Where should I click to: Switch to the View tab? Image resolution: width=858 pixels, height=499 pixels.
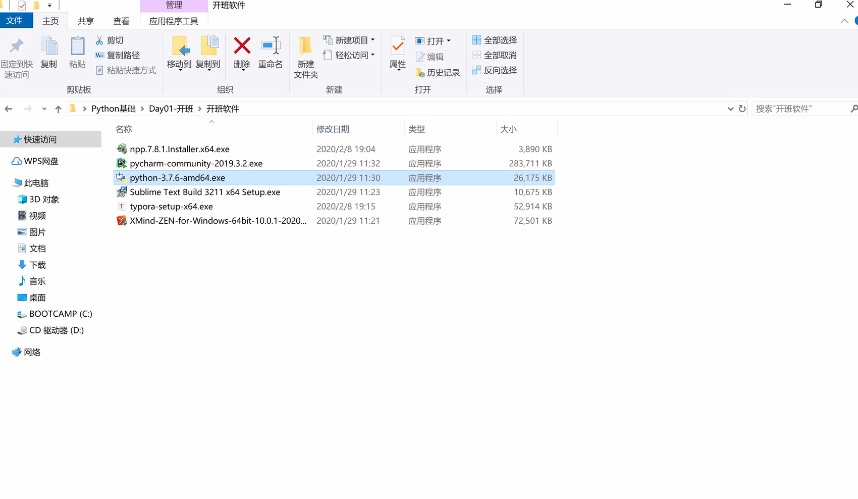pos(121,21)
